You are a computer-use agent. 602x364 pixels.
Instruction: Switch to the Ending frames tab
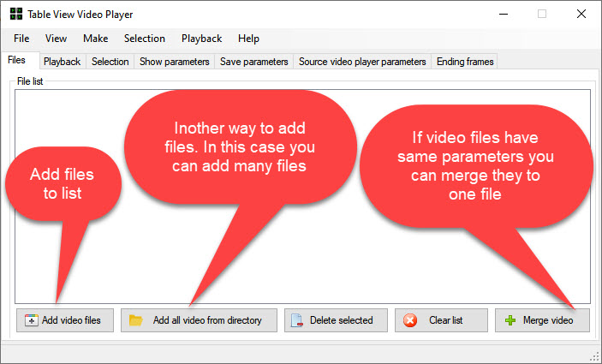pos(465,62)
